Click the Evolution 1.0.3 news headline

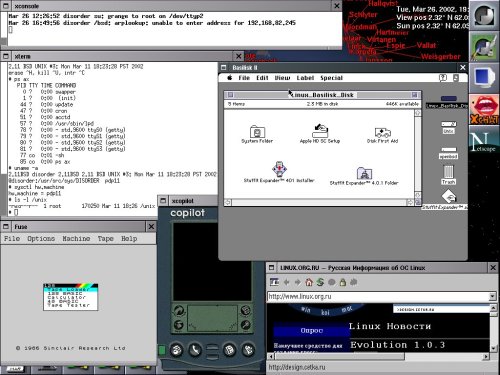click(x=397, y=345)
